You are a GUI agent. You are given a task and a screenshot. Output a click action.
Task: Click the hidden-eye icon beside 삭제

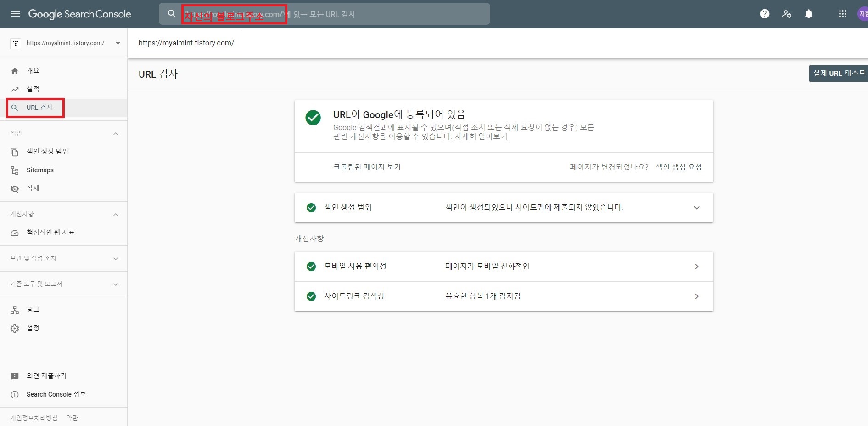pyautogui.click(x=15, y=188)
